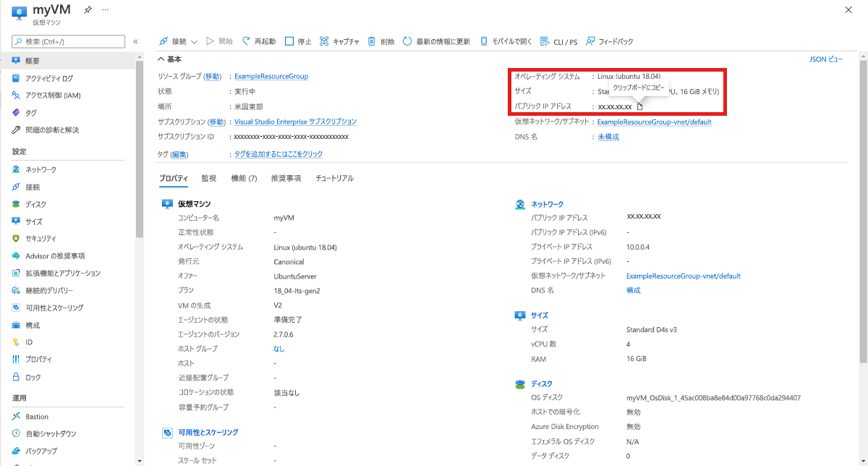Click 移動 link next to リソース グループ
This screenshot has height=466, width=868.
tap(213, 76)
